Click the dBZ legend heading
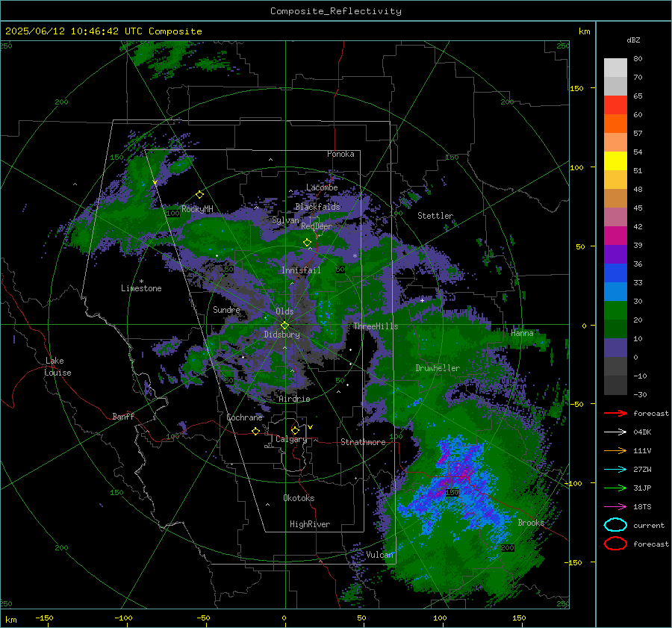 [633, 40]
